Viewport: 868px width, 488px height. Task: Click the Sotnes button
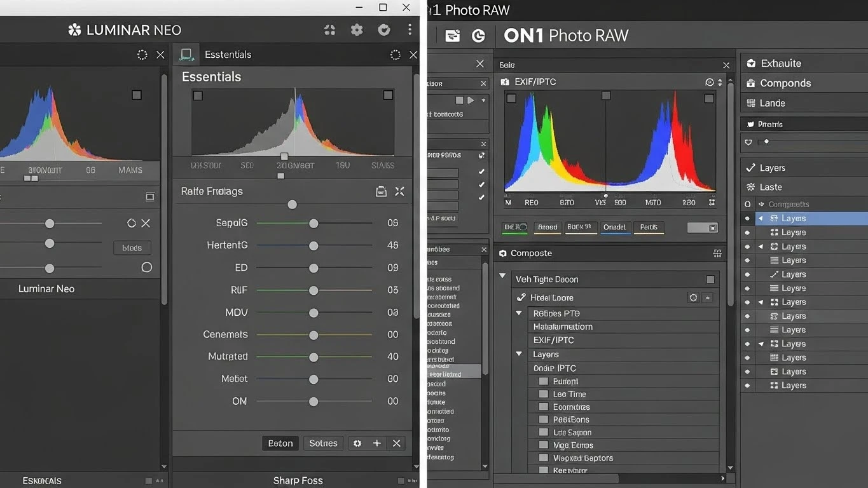click(323, 443)
